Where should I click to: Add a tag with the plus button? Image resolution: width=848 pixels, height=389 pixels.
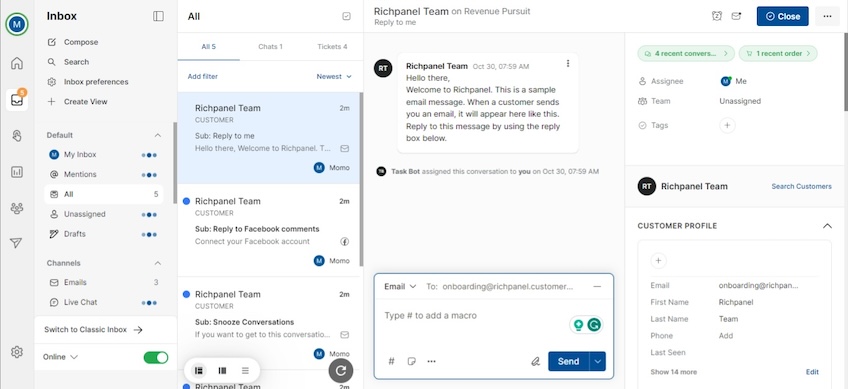coord(727,126)
